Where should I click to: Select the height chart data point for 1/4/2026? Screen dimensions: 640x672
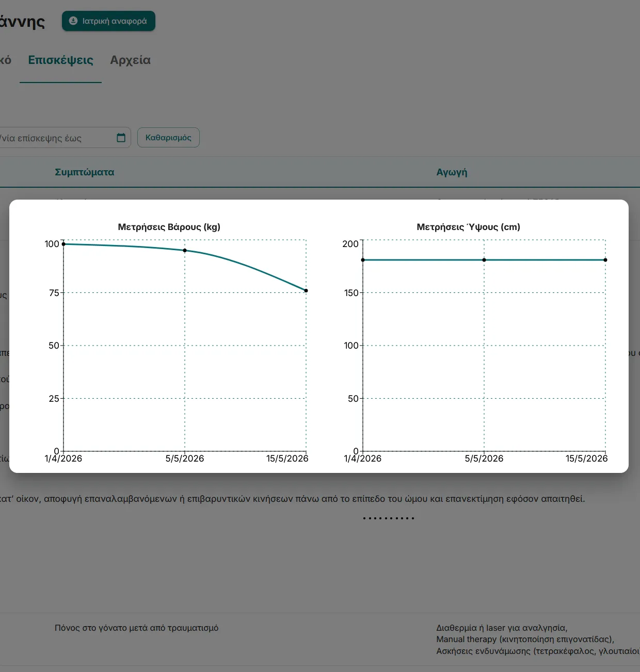pyautogui.click(x=363, y=260)
